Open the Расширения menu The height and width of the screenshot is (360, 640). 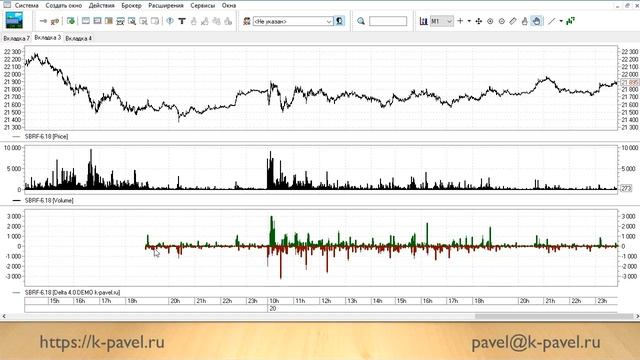(166, 5)
